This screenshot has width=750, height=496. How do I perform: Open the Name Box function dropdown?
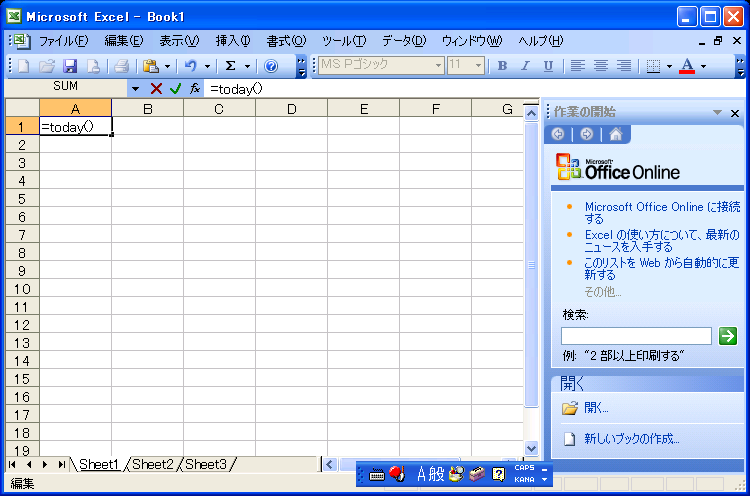[135, 88]
